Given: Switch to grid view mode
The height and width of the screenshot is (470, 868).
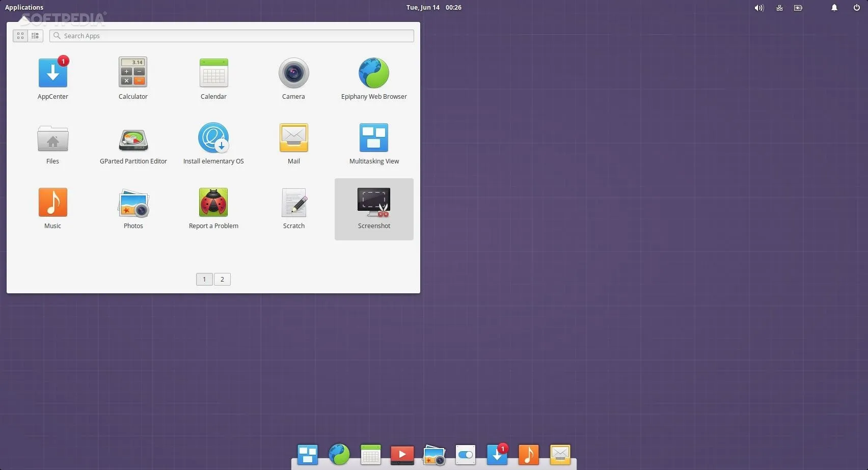Looking at the screenshot, I should (20, 36).
